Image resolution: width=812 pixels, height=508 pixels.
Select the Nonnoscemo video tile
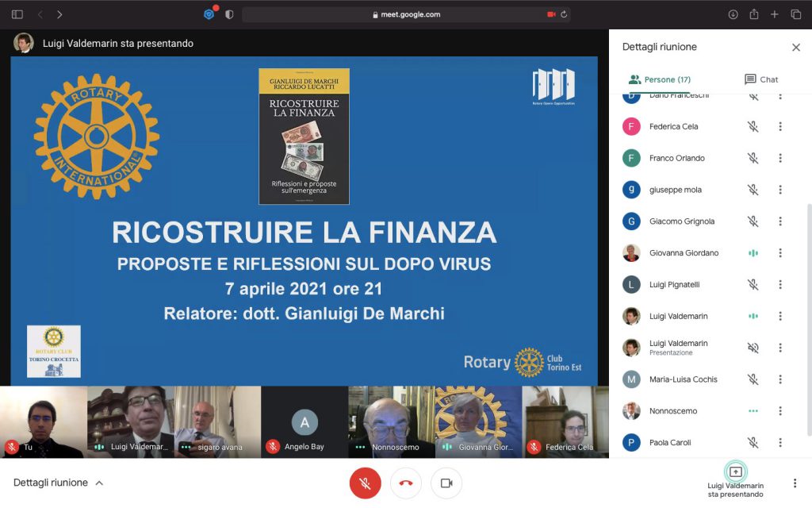point(392,422)
